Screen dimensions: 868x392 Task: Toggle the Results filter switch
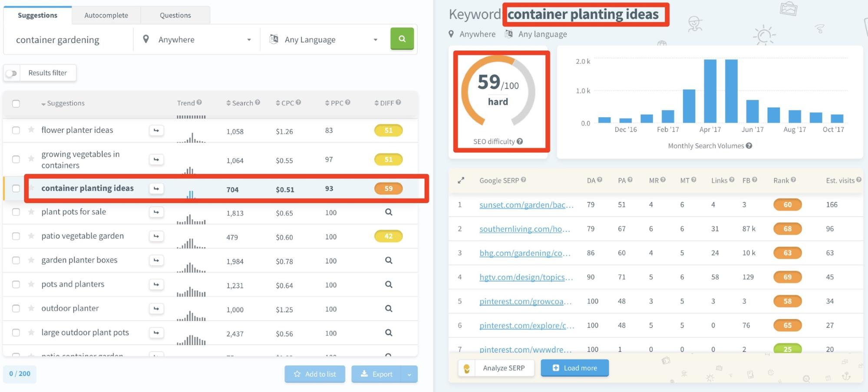(x=12, y=73)
